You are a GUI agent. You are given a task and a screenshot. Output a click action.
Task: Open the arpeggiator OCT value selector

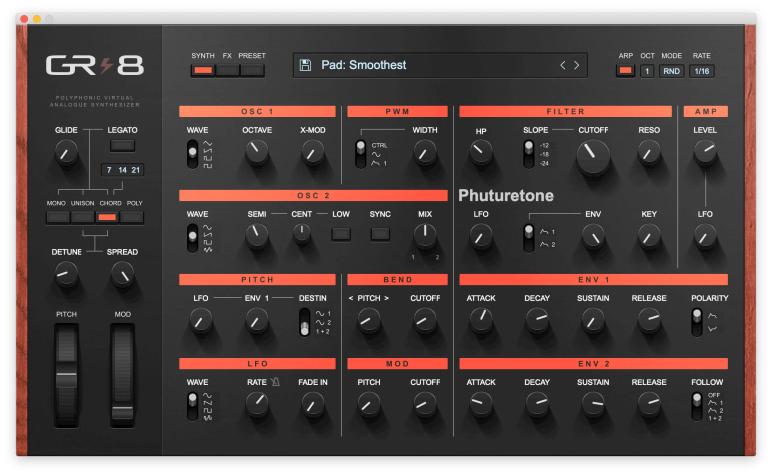click(x=647, y=71)
